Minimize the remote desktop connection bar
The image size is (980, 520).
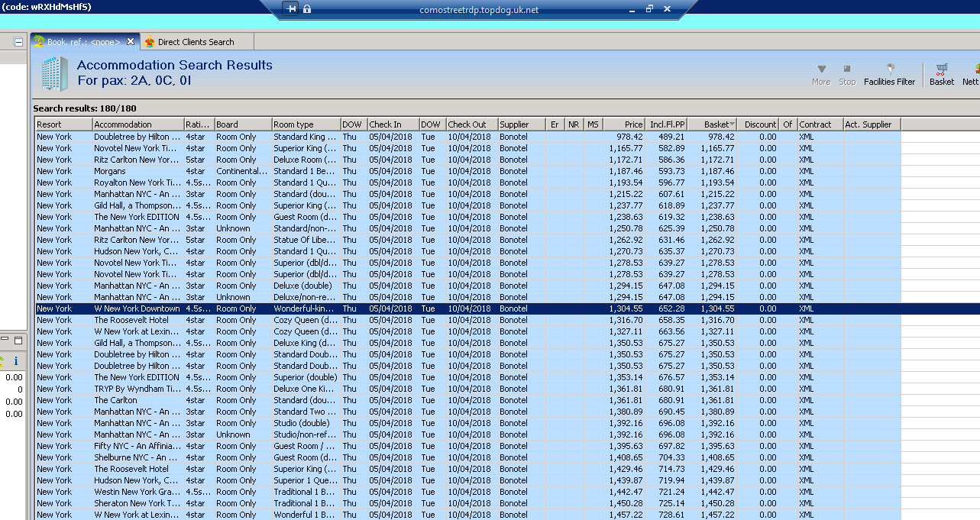coord(632,9)
